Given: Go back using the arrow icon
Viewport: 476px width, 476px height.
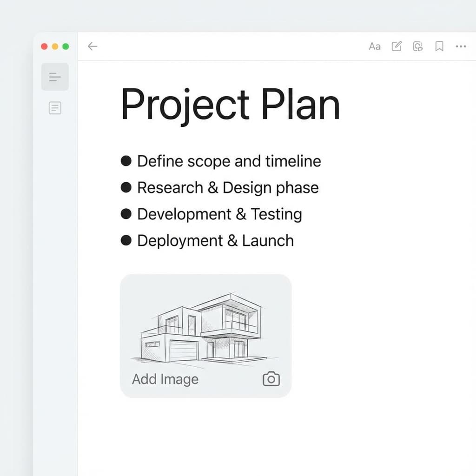Looking at the screenshot, I should (93, 46).
